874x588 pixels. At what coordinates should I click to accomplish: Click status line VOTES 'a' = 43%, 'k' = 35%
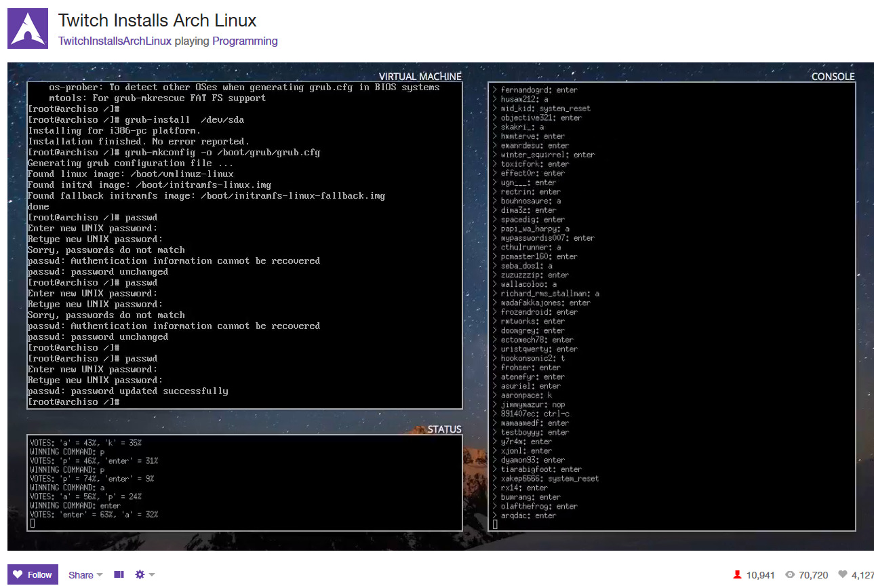coord(85,443)
